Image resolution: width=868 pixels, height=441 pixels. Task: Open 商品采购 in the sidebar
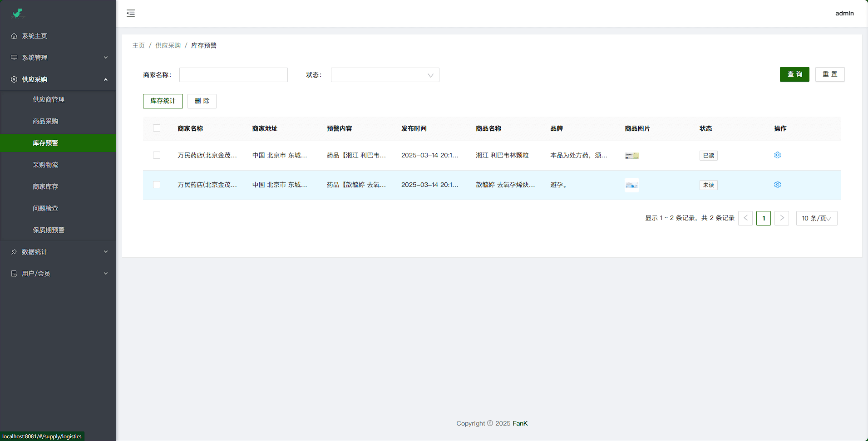click(45, 121)
